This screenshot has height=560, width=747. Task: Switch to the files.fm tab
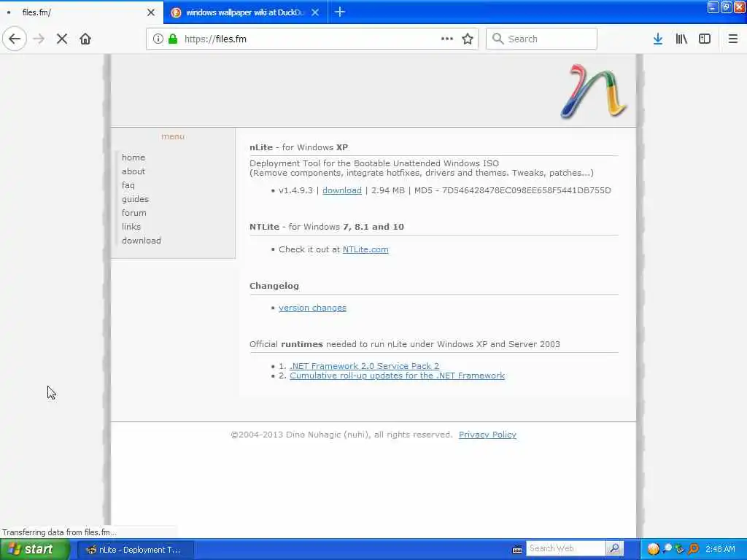click(81, 12)
